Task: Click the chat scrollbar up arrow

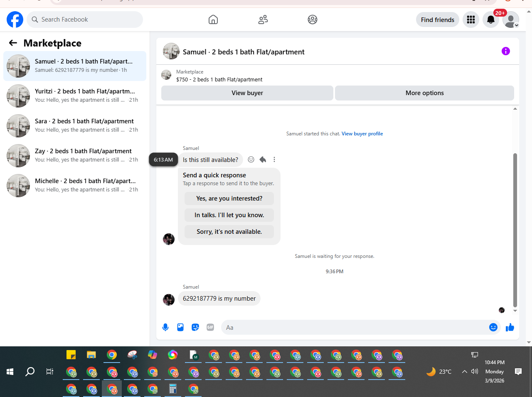Action: (x=515, y=109)
